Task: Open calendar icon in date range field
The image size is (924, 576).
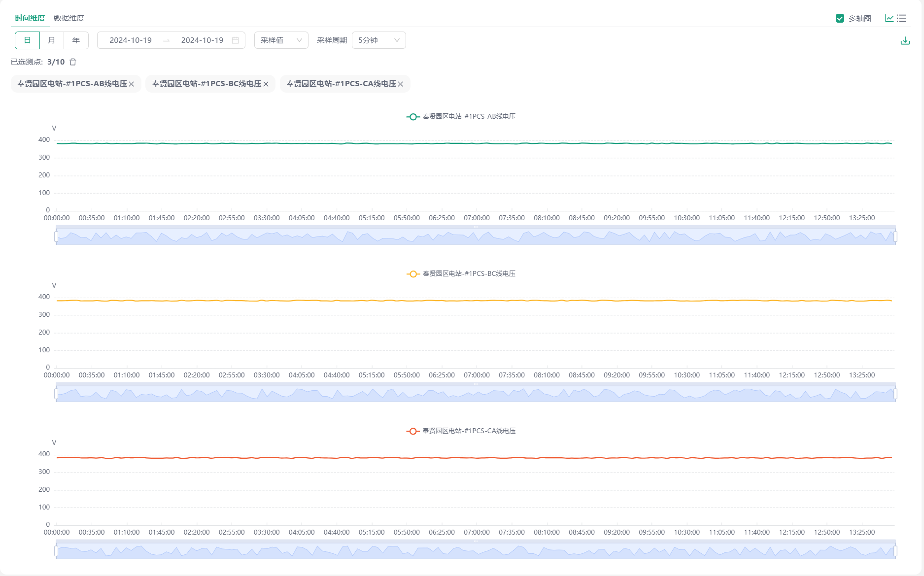Action: pos(236,40)
